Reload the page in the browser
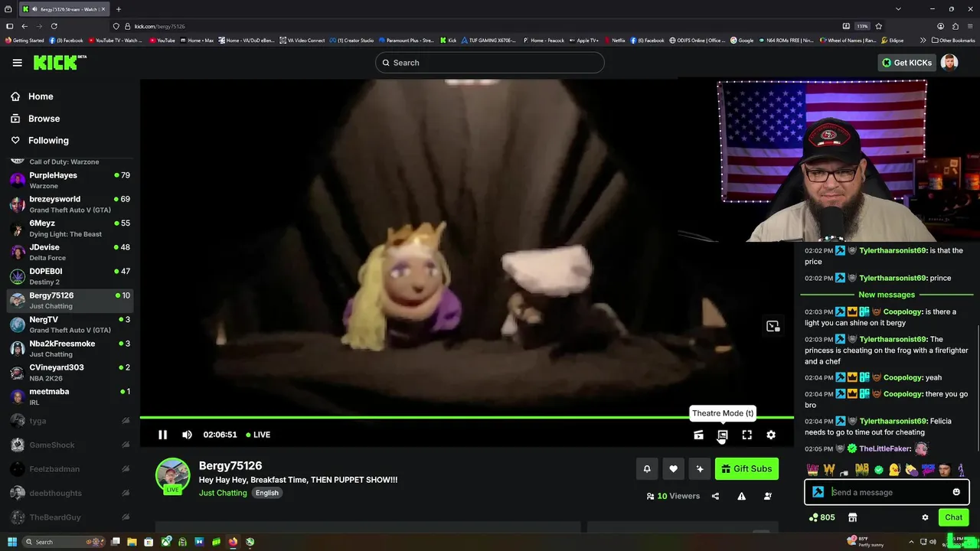 (54, 26)
